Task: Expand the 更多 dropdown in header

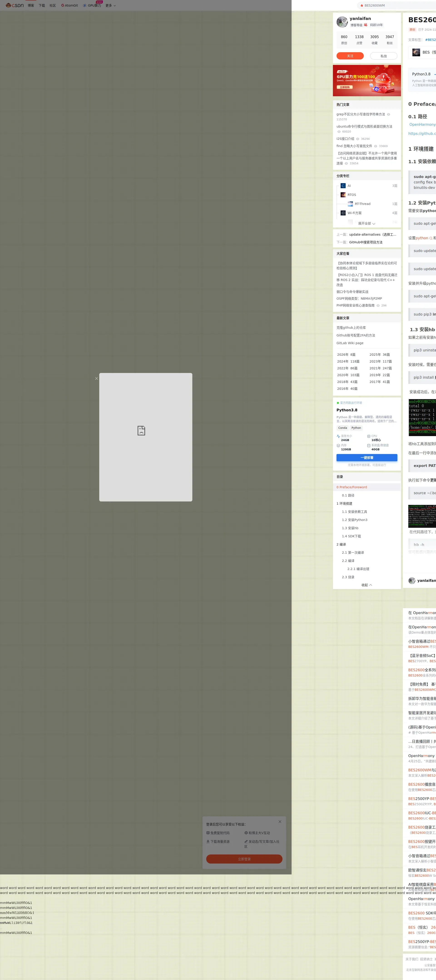Action: point(110,5)
